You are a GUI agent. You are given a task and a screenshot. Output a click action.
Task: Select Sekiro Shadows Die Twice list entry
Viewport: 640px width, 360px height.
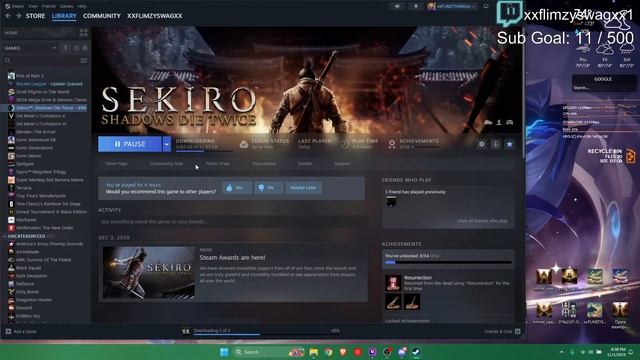pos(47,108)
